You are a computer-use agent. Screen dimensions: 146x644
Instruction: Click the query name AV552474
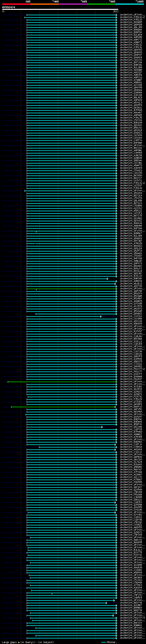click(x=8, y=7)
